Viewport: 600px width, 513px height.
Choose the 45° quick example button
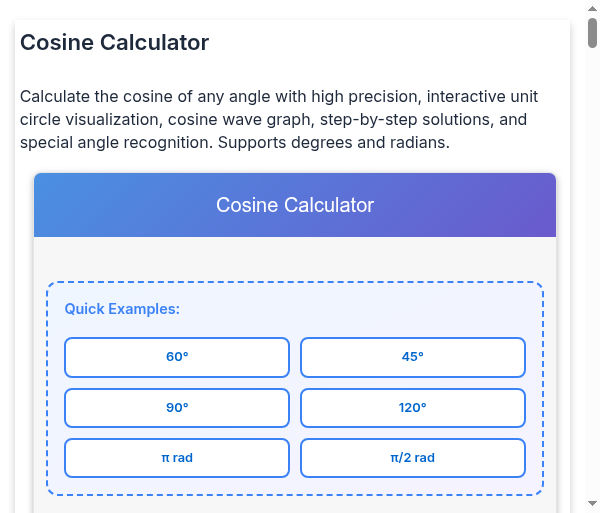coord(412,357)
